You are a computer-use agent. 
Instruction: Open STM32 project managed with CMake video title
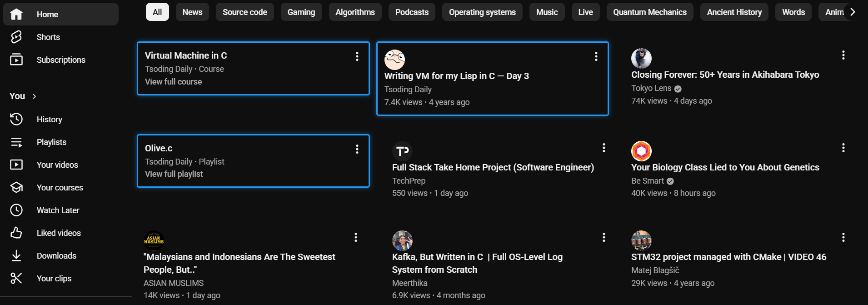coord(728,257)
